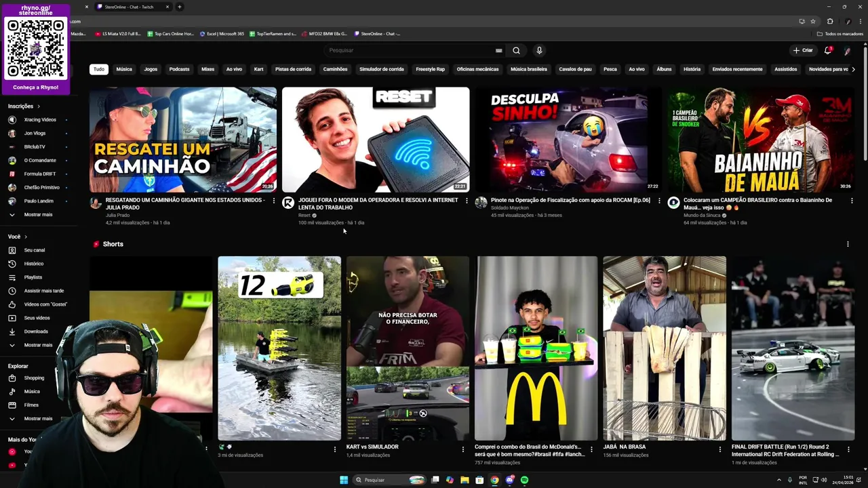Expand the Inscrições section chevron
The width and height of the screenshot is (868, 488).
pos(39,106)
